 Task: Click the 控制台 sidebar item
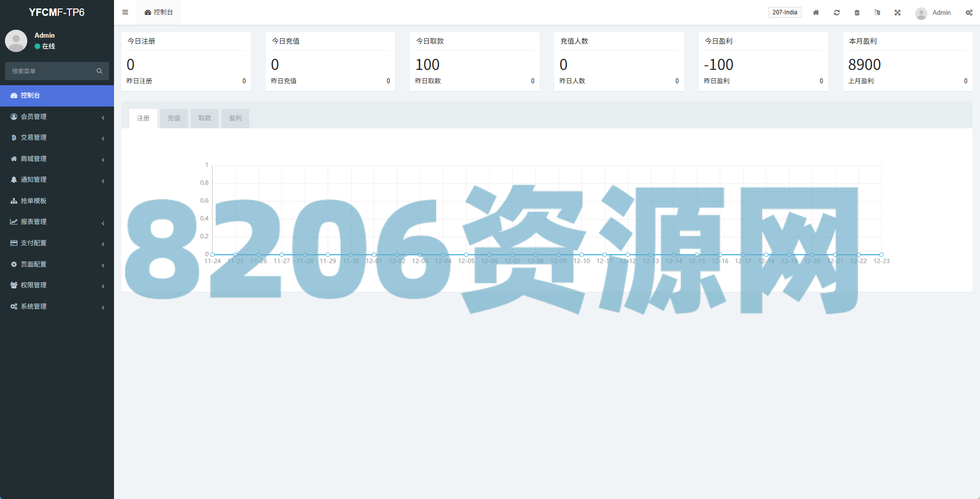pos(30,95)
